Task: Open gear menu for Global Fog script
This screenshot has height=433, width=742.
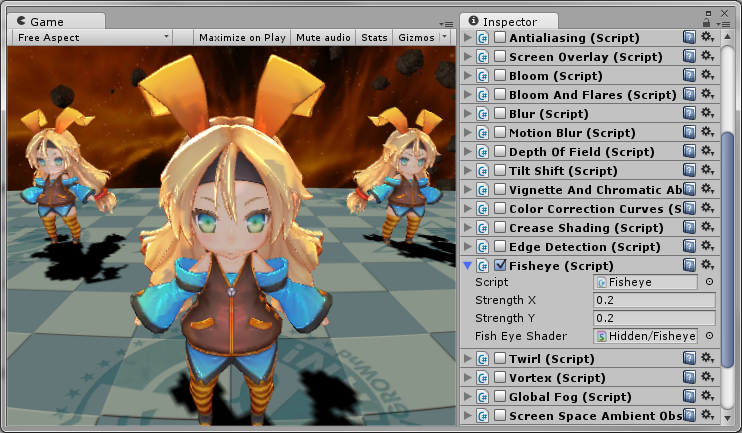Action: tap(707, 396)
